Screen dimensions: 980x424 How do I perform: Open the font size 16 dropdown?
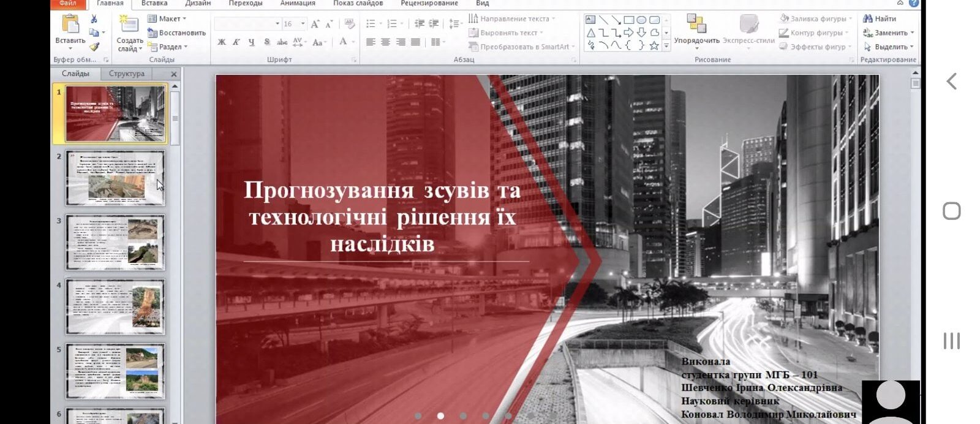(x=303, y=24)
